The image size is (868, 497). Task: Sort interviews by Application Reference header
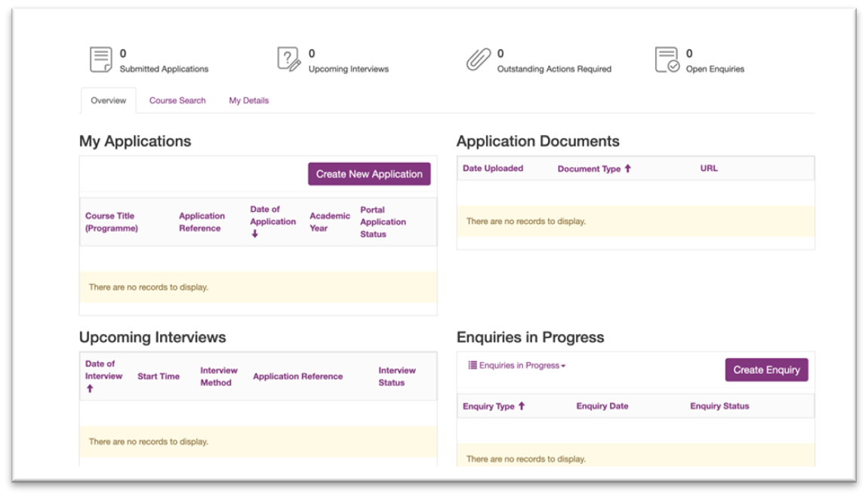tap(298, 376)
